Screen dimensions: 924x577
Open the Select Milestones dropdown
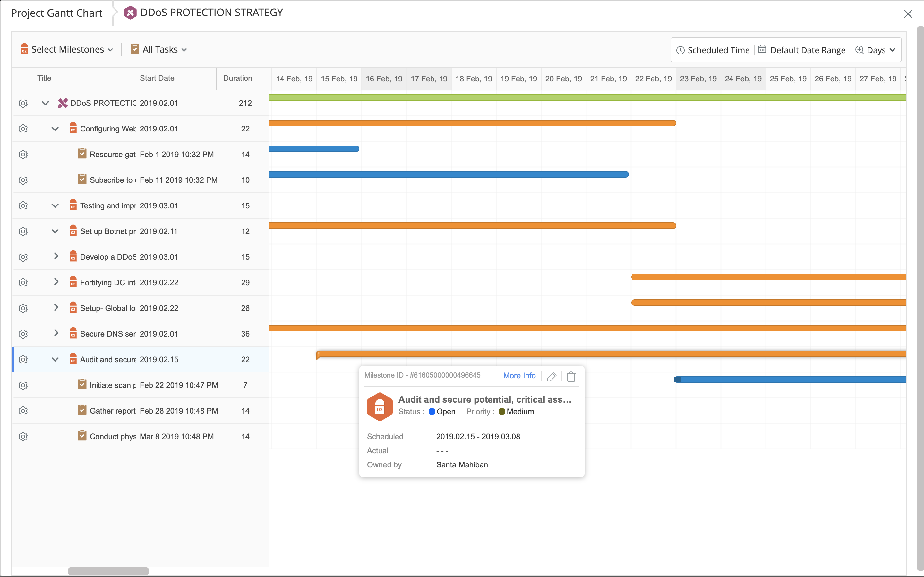coord(67,50)
